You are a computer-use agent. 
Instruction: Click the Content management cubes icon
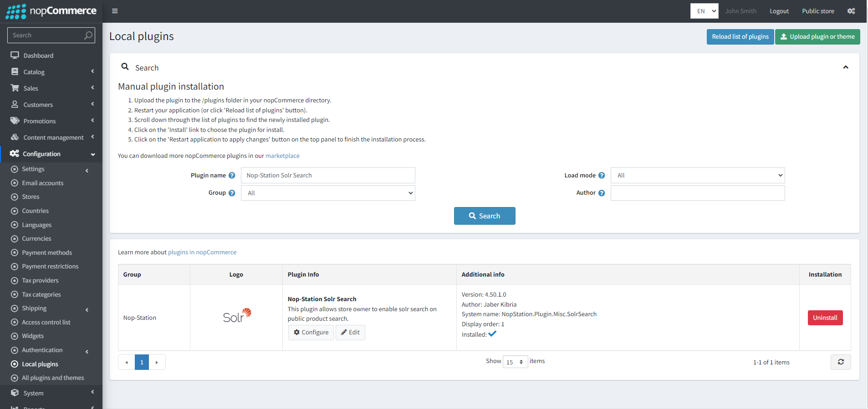(15, 137)
